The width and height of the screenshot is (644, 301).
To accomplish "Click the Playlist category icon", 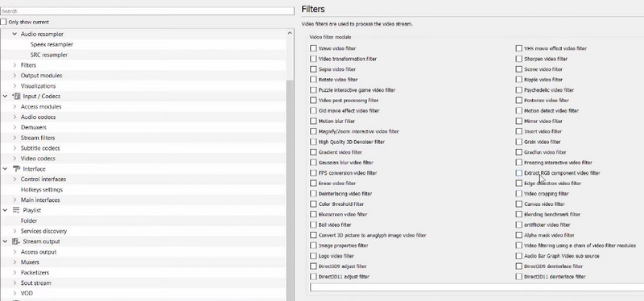I will pos(16,210).
